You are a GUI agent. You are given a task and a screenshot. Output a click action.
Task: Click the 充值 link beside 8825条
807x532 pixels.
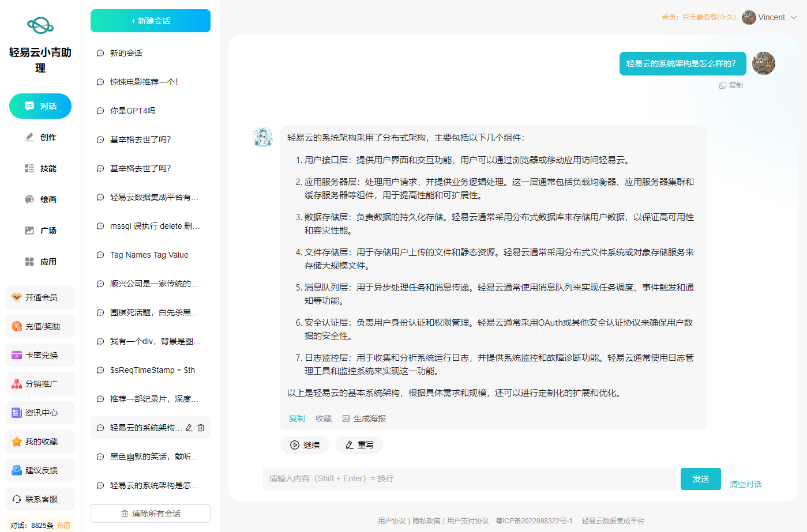pos(63,525)
